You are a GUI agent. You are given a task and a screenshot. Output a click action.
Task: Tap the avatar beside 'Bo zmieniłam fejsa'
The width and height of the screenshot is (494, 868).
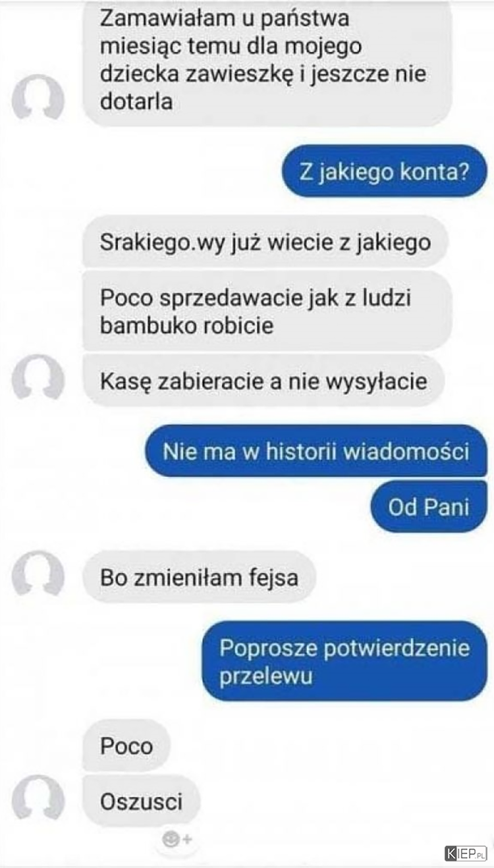(38, 577)
